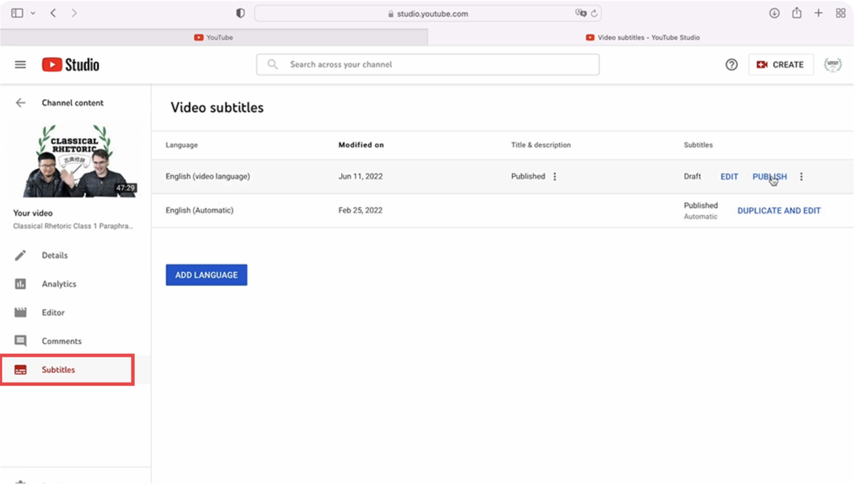Switch to the YouTube browser tab
This screenshot has width=868, height=493.
[214, 37]
